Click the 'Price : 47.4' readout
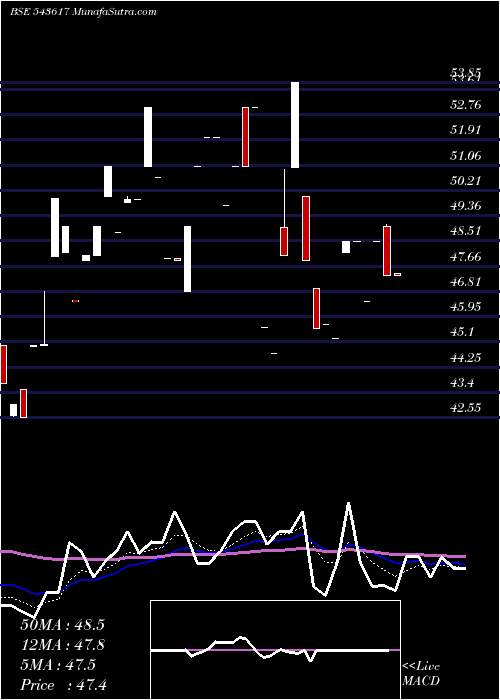The image size is (500, 700). tap(64, 685)
